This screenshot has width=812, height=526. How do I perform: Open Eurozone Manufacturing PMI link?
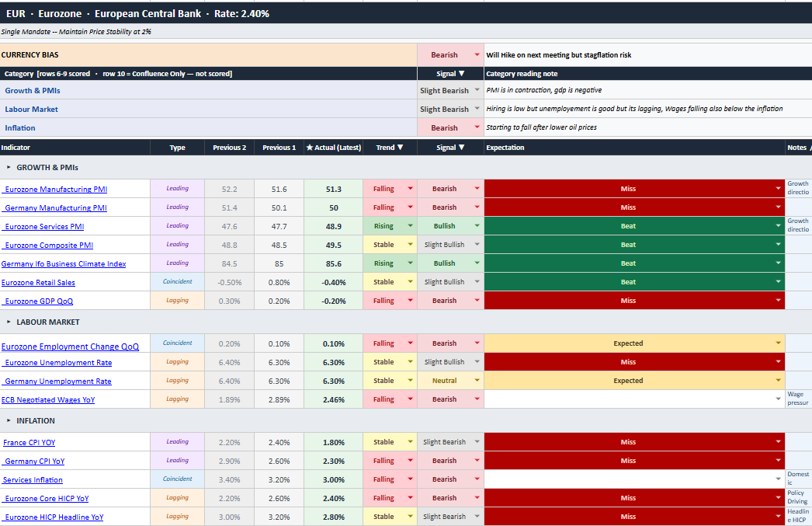[56, 189]
